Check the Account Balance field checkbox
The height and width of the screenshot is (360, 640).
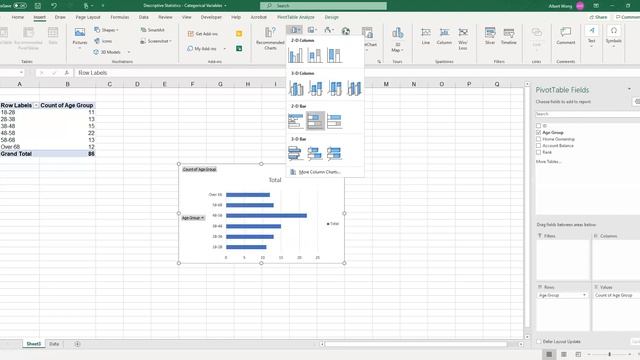[538, 145]
